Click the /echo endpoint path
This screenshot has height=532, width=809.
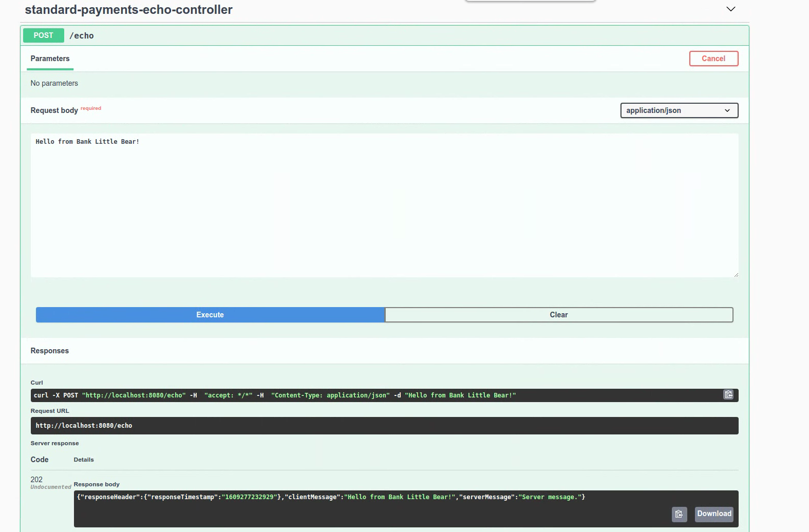(82, 35)
